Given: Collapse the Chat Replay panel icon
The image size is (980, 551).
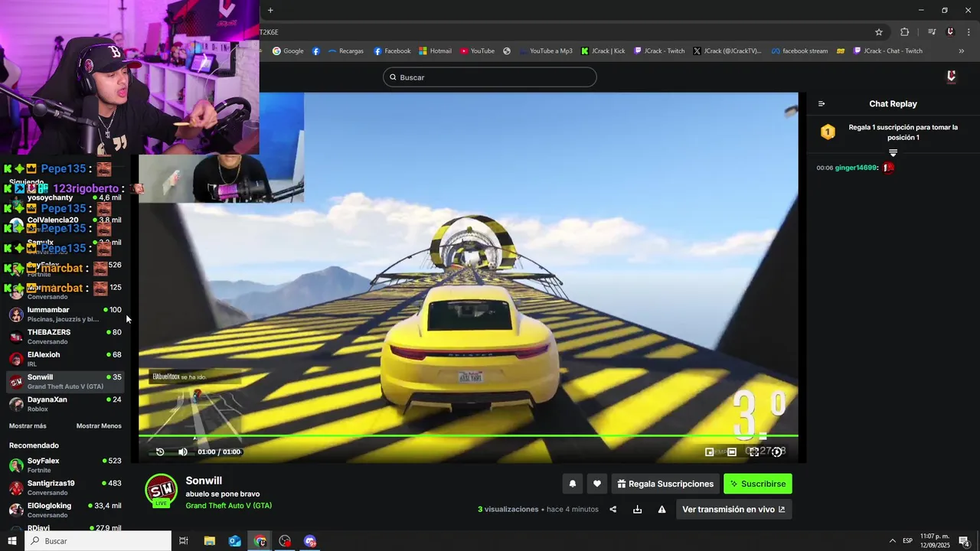Looking at the screenshot, I should coord(822,104).
